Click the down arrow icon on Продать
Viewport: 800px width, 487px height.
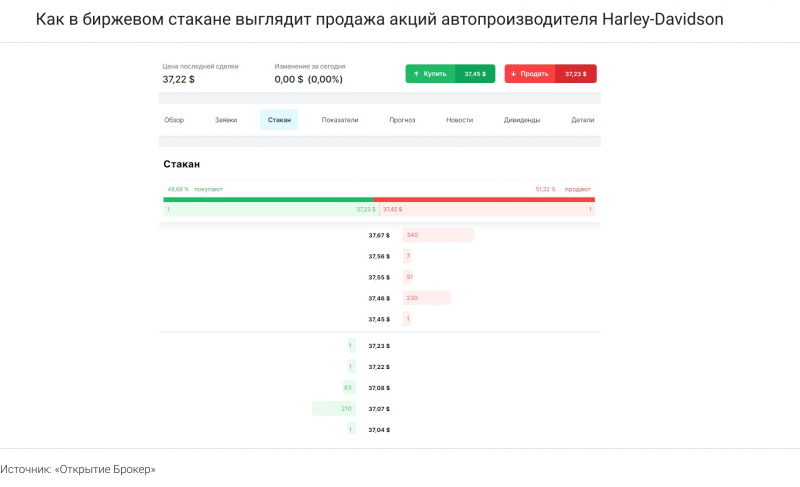[514, 74]
